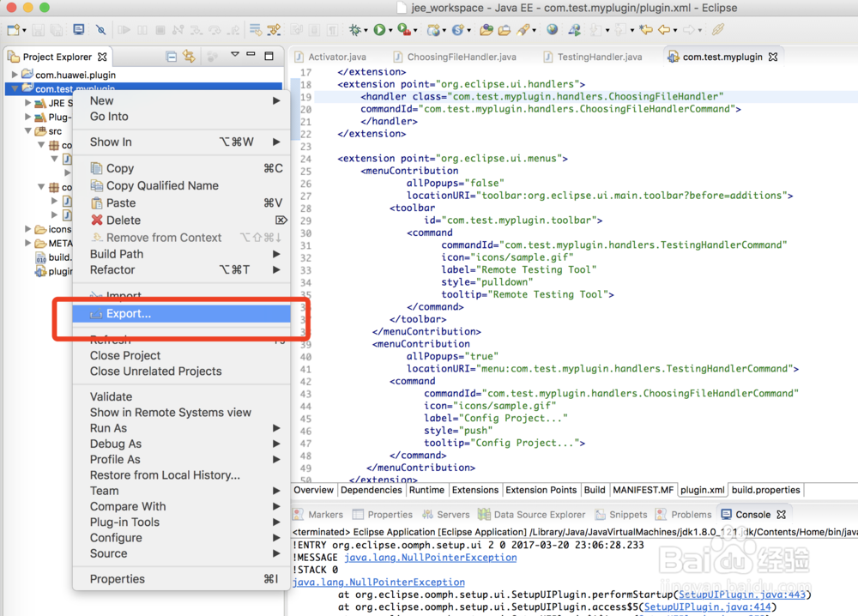
Task: Open the Run dropdown arrow
Action: tap(390, 31)
